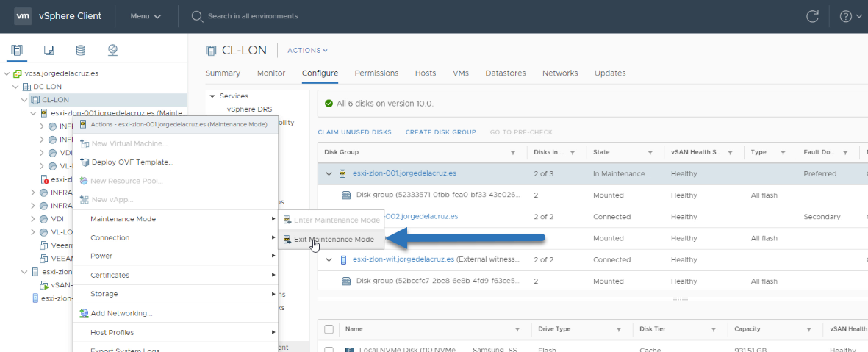Filter the Disk Tier column

[714, 329]
